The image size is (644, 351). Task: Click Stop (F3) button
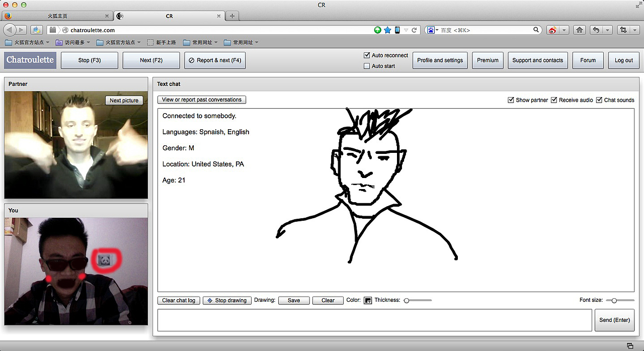90,60
